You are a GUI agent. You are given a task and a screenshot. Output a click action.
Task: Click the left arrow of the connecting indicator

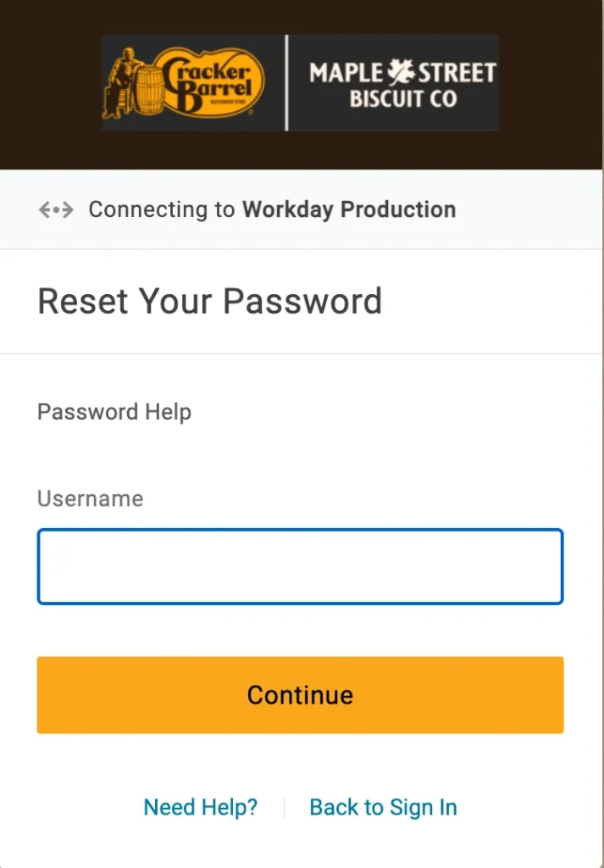[x=45, y=209]
